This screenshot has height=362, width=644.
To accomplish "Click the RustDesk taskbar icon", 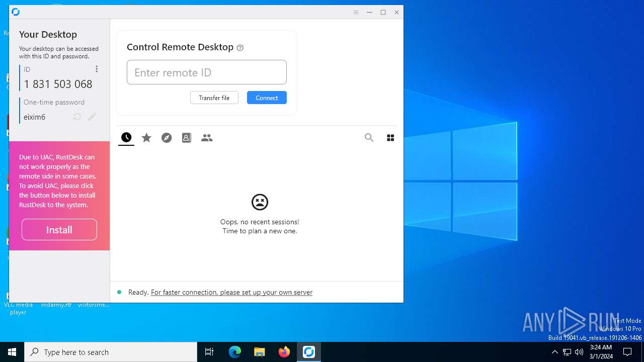I will click(x=309, y=352).
